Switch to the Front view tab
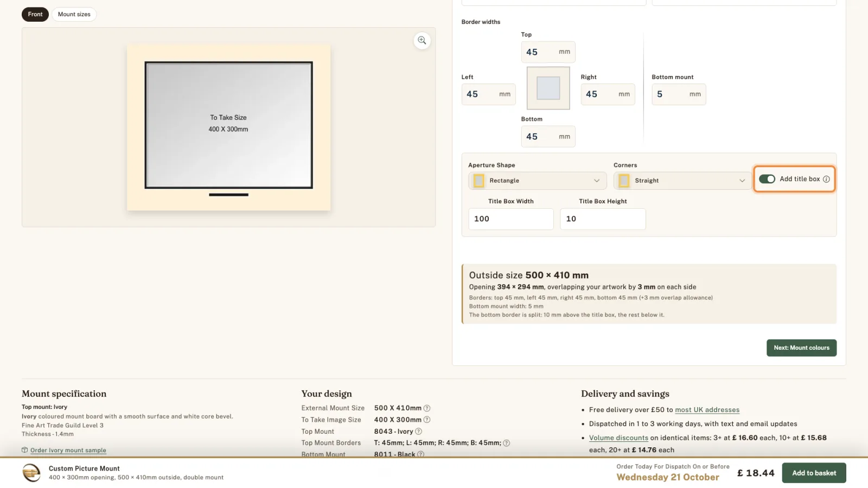 tap(35, 14)
